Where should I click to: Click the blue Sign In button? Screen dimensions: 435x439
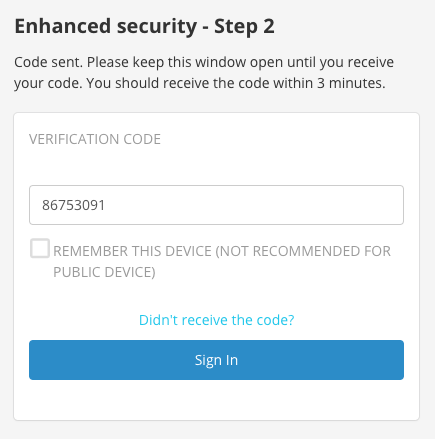[x=216, y=360]
